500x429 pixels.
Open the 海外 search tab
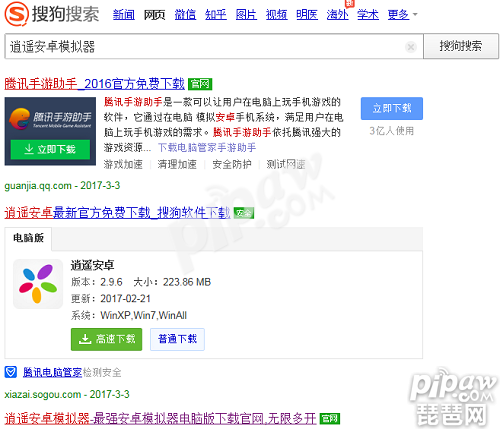click(x=337, y=15)
